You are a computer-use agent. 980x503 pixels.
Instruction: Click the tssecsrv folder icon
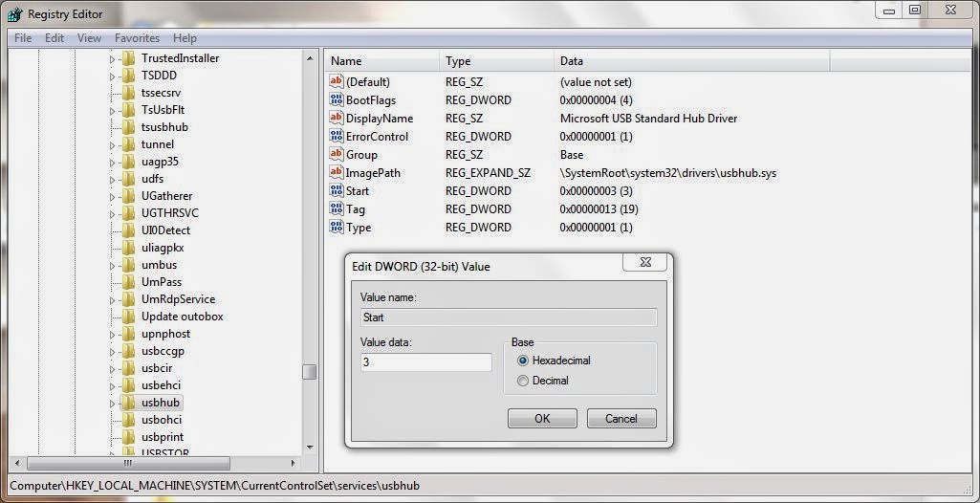128,93
